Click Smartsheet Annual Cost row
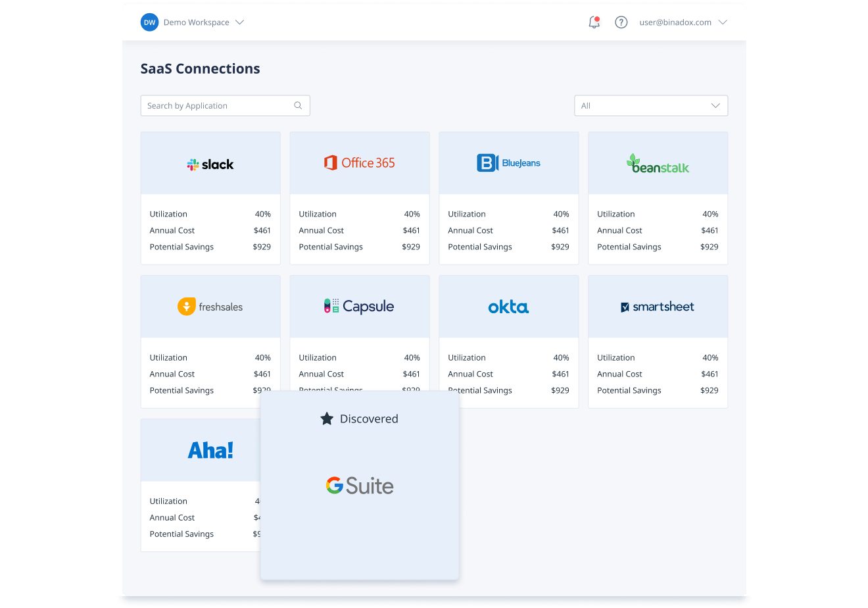This screenshot has height=608, width=868. [x=658, y=374]
